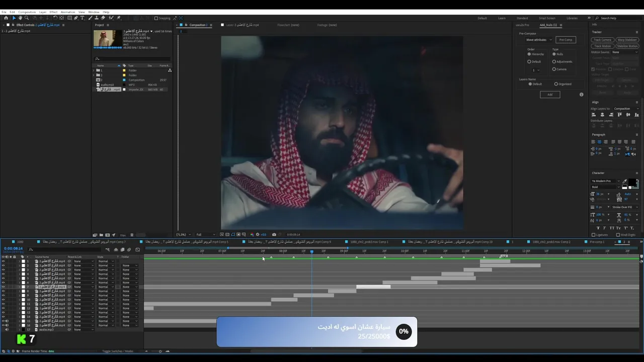Click the Add button in Add_Nulls
The height and width of the screenshot is (362, 644).
[550, 95]
